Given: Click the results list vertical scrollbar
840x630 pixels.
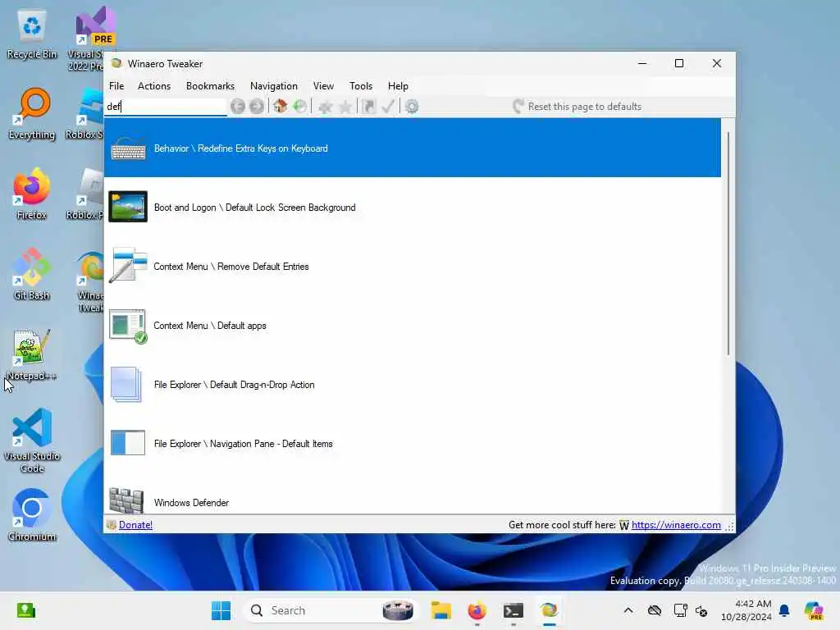Looking at the screenshot, I should point(728,244).
